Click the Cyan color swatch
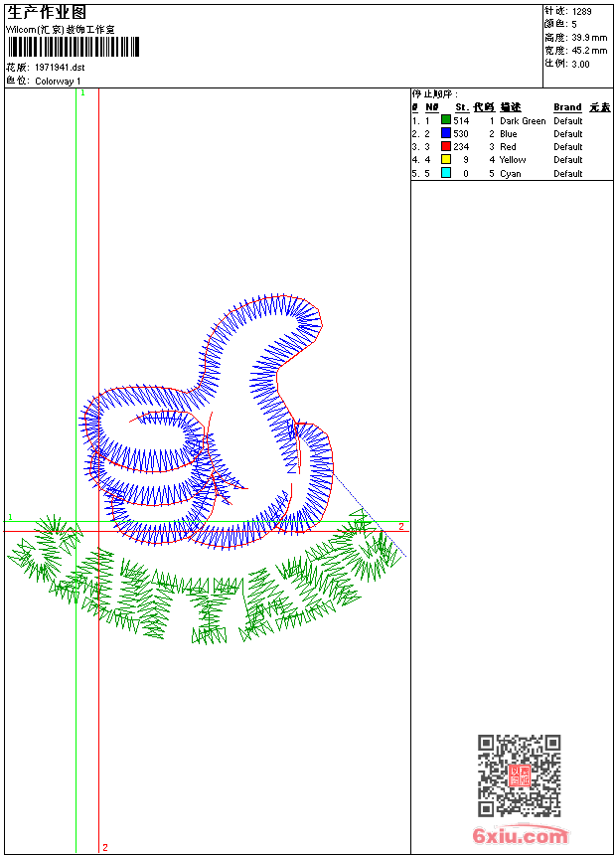 click(446, 173)
